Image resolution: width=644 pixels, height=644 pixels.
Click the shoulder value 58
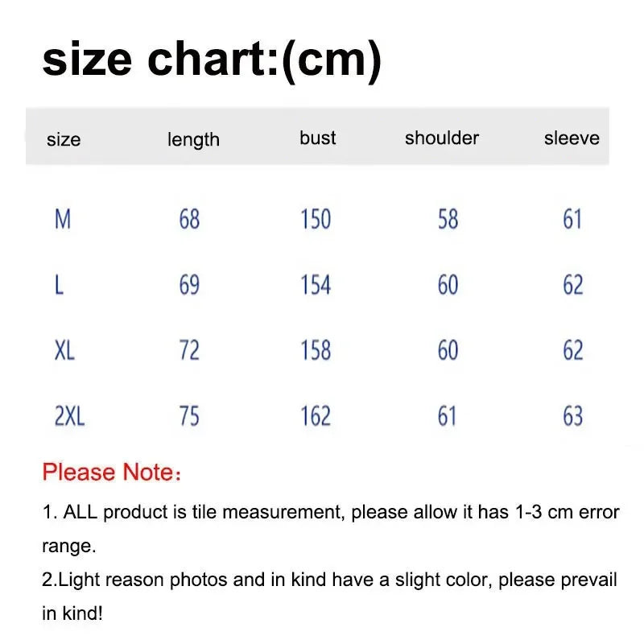(x=448, y=219)
